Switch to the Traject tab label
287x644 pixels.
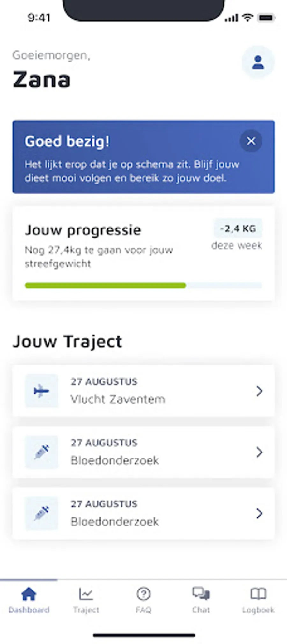86,610
